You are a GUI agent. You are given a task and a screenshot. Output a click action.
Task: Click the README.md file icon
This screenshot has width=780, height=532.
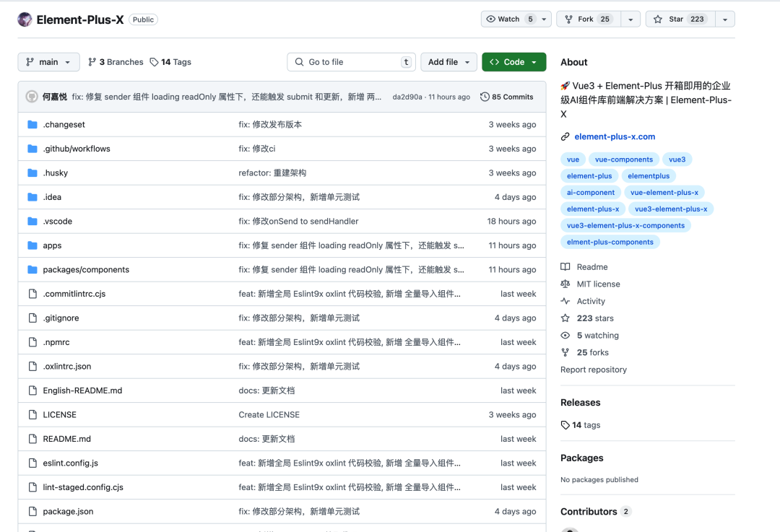click(32, 438)
